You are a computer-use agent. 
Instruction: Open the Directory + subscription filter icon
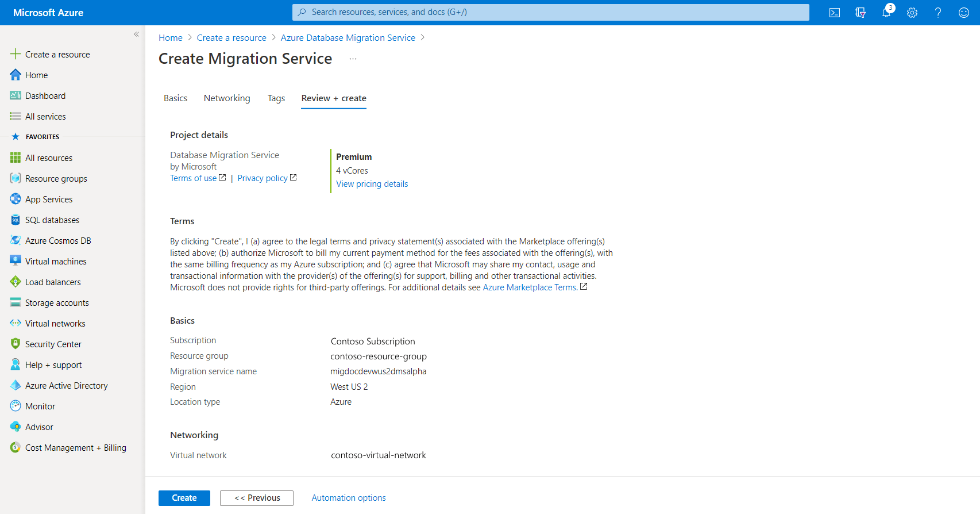(860, 13)
